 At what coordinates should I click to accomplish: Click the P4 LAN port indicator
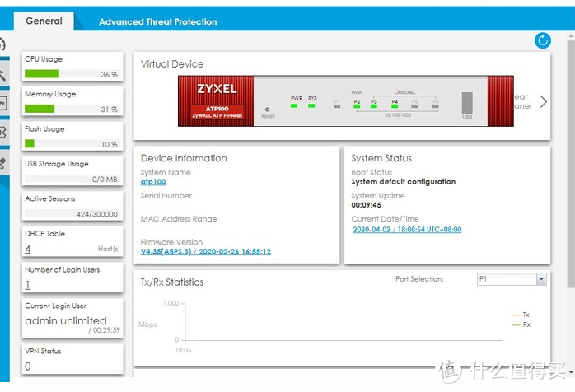point(395,104)
